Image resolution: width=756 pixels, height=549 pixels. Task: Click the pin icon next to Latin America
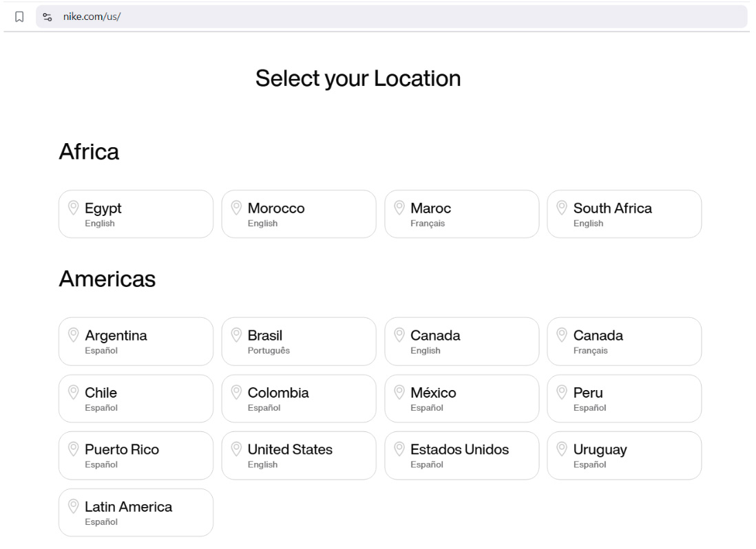[73, 506]
